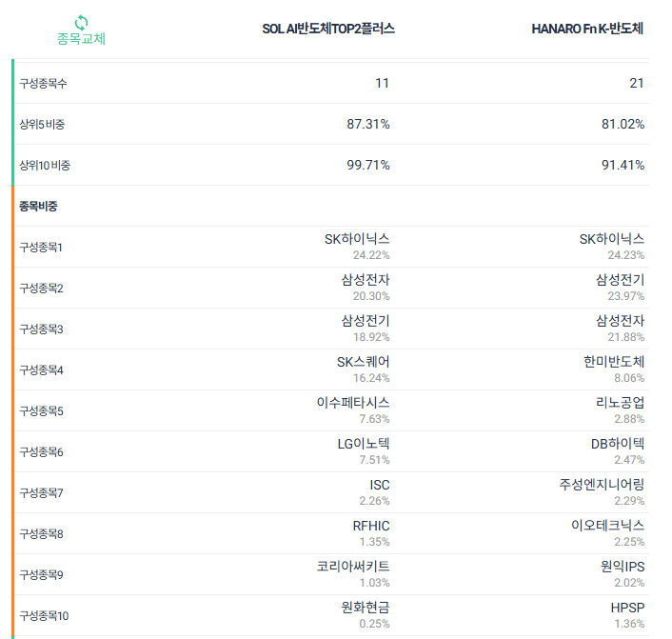Click the 이수페타시스 holding
The width and height of the screenshot is (672, 639).
tap(353, 403)
